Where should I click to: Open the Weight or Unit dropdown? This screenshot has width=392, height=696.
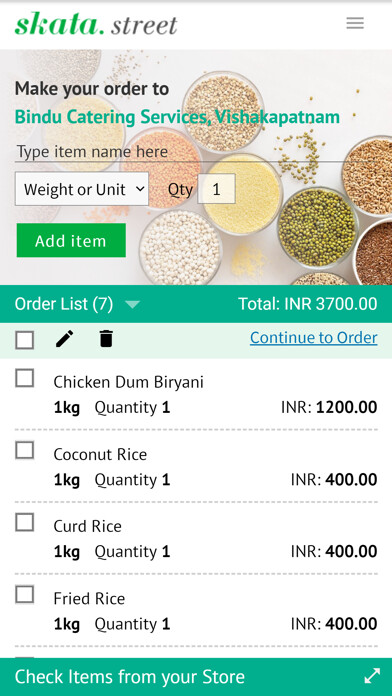pyautogui.click(x=82, y=189)
